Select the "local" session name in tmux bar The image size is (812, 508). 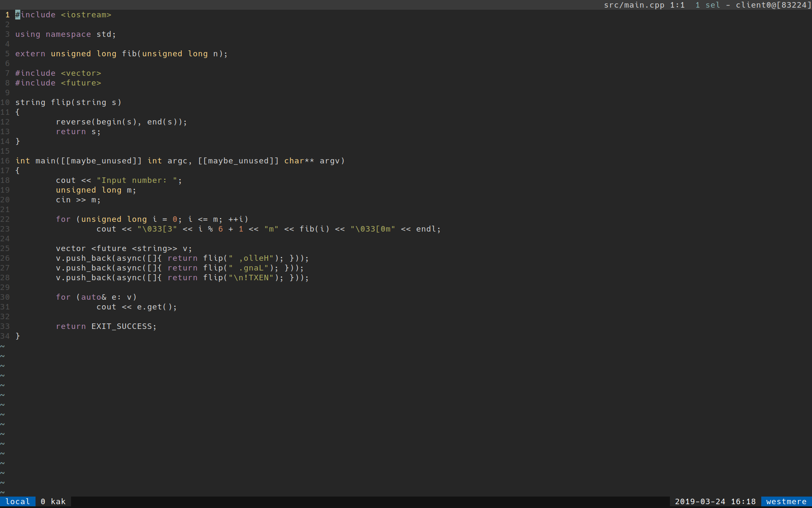click(18, 501)
